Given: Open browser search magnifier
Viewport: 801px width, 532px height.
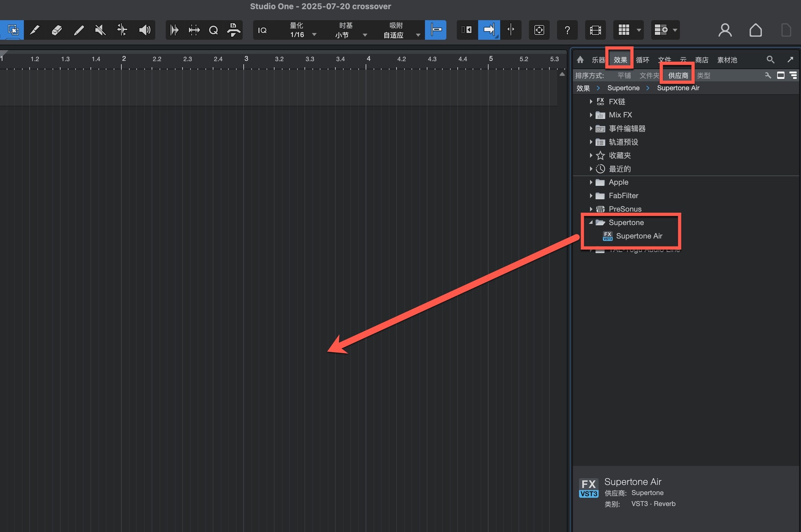Looking at the screenshot, I should pyautogui.click(x=770, y=60).
